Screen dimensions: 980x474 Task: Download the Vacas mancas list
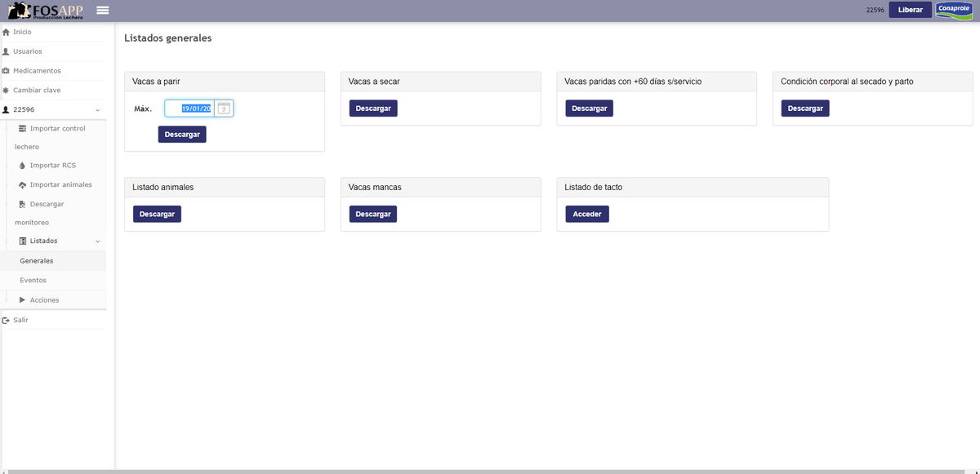pos(373,214)
